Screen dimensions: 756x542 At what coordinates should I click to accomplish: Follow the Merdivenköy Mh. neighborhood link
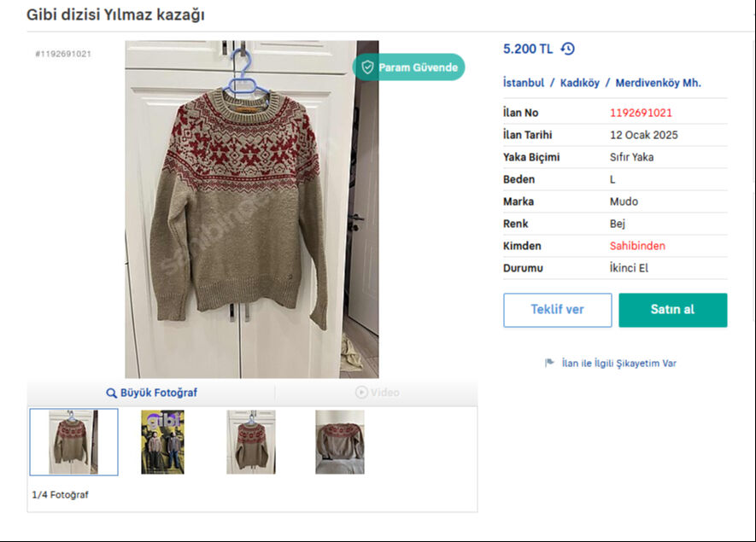(x=658, y=83)
